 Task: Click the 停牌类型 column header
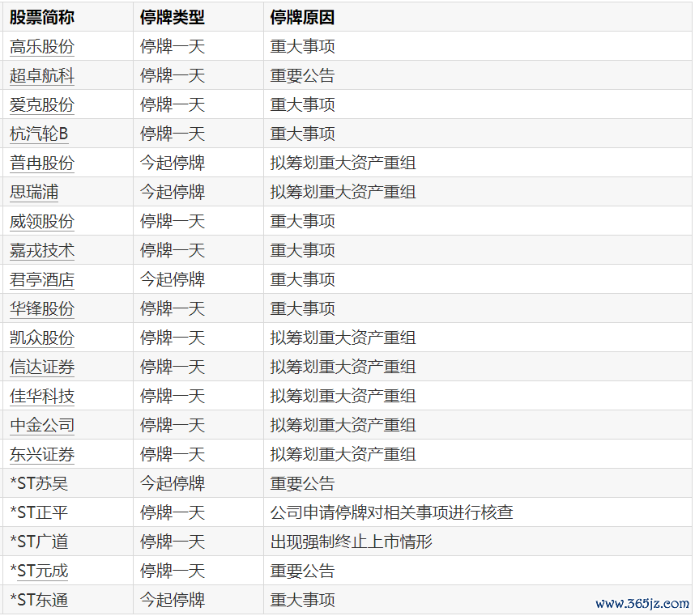click(172, 17)
